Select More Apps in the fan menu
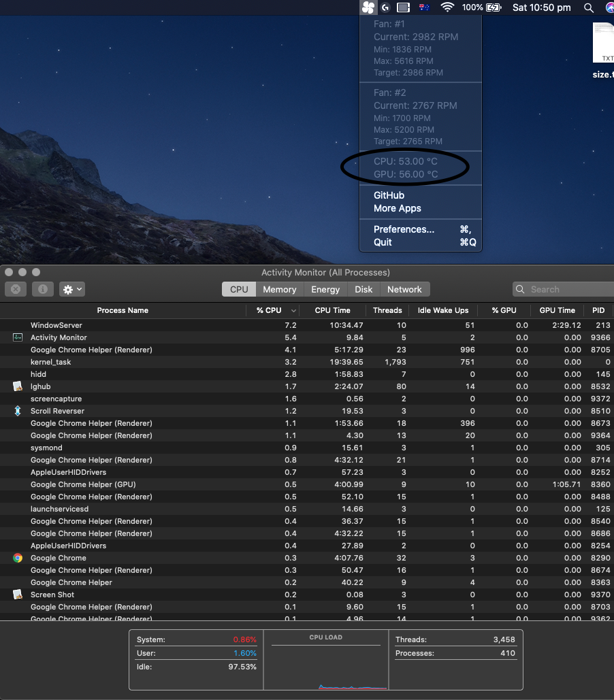The image size is (614, 700). [x=421, y=208]
